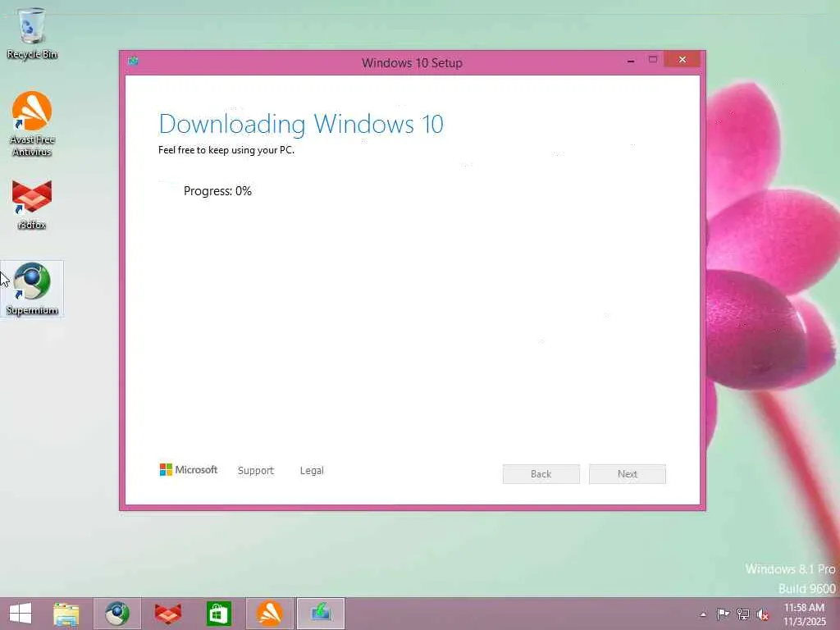Switch to Avast in the taskbar

click(x=269, y=614)
